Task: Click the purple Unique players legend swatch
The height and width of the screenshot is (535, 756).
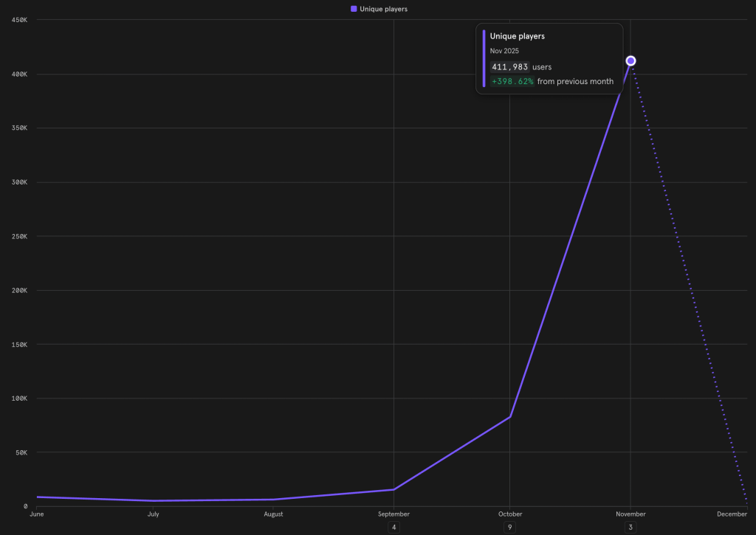Action: [x=353, y=8]
